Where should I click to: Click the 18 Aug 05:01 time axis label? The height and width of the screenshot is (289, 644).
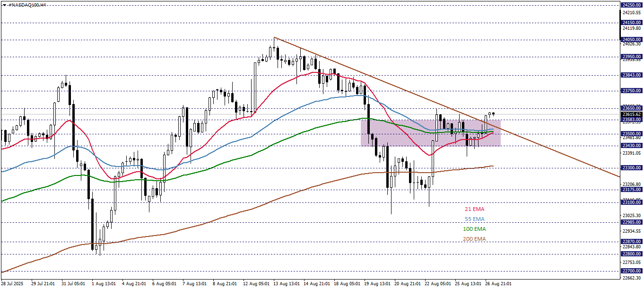tap(346, 284)
